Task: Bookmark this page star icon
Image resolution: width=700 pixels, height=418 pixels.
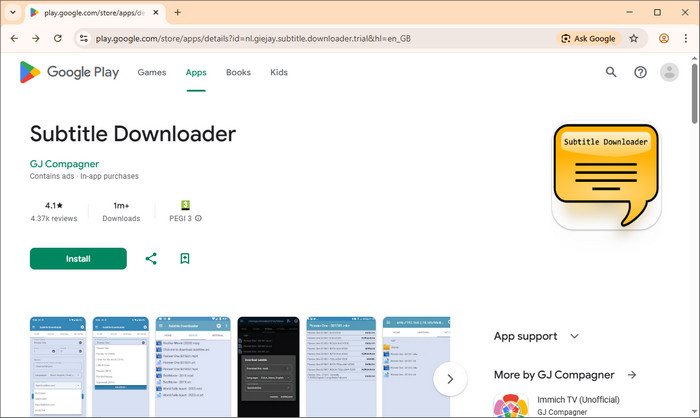Action: [x=633, y=38]
